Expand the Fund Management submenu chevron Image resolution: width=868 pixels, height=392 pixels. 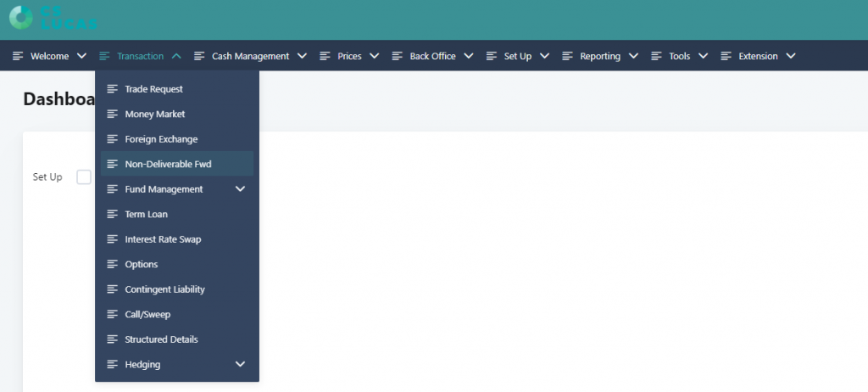[x=240, y=189]
